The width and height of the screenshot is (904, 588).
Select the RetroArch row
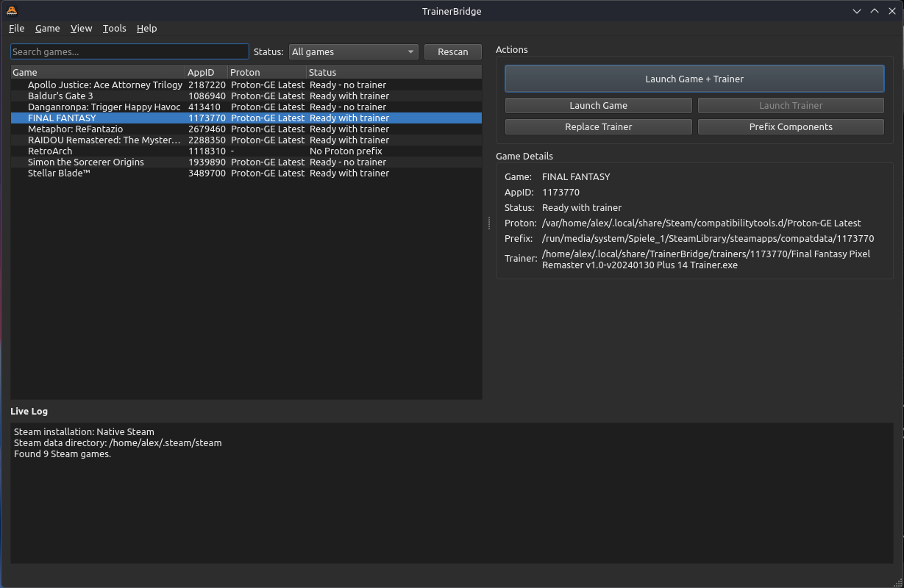point(246,151)
